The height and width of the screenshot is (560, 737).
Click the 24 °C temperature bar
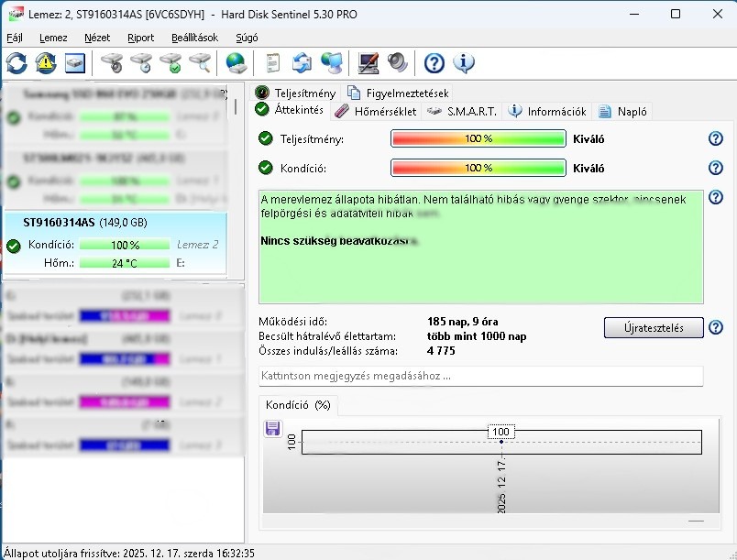coord(125,263)
